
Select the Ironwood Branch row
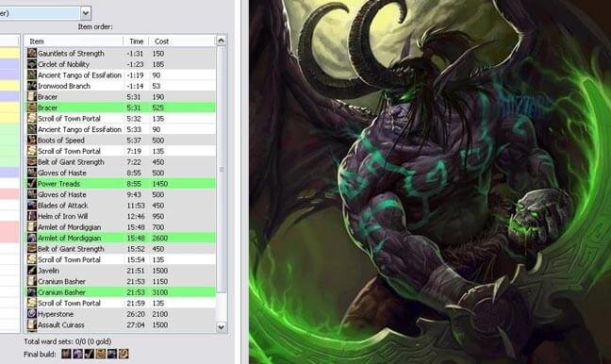[x=122, y=86]
